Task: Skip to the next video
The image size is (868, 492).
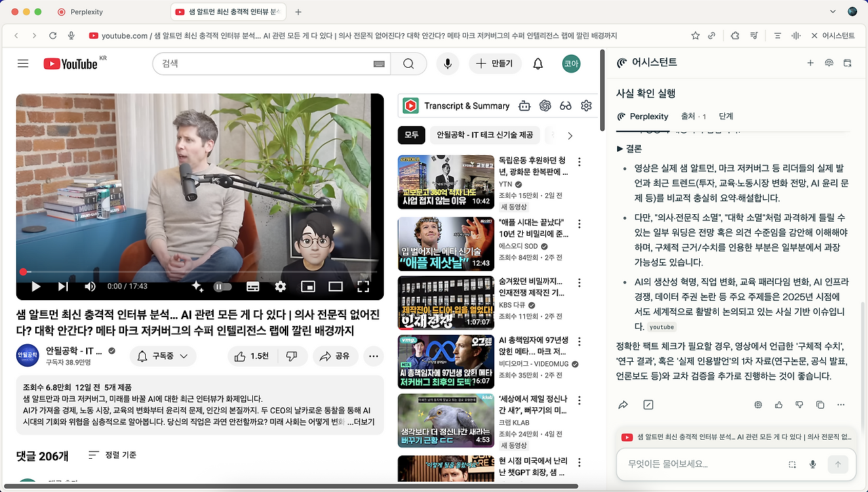Action: (x=63, y=287)
